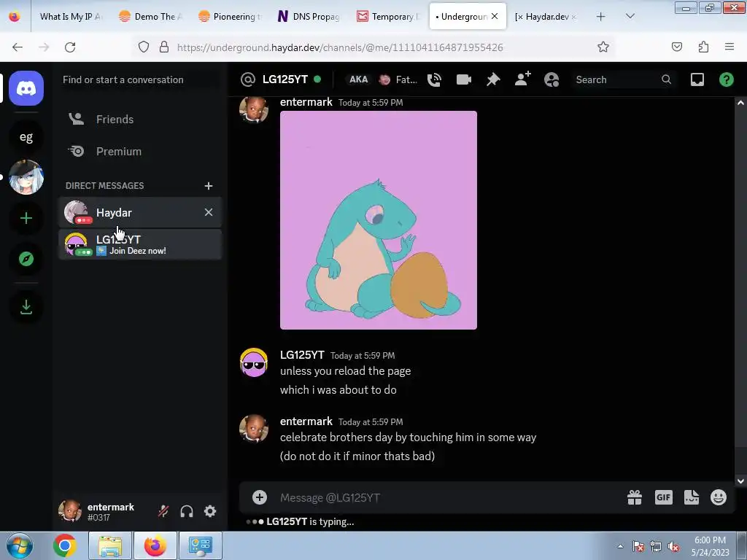Image resolution: width=747 pixels, height=560 pixels.
Task: Expand the list all tabs chevron
Action: click(x=630, y=16)
